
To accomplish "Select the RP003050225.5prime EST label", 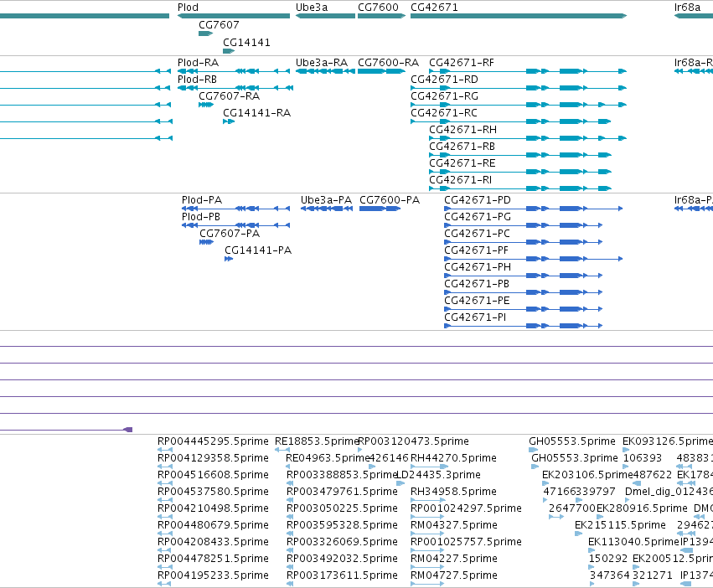I will [342, 508].
